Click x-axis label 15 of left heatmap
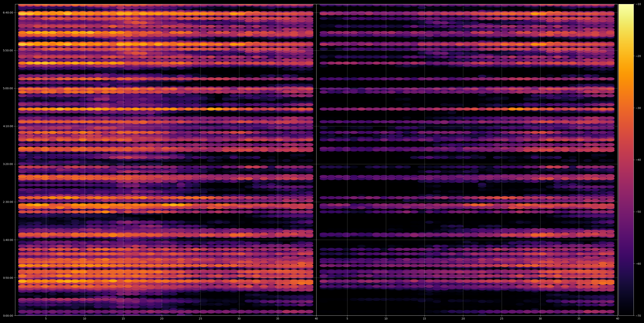 coord(123,319)
